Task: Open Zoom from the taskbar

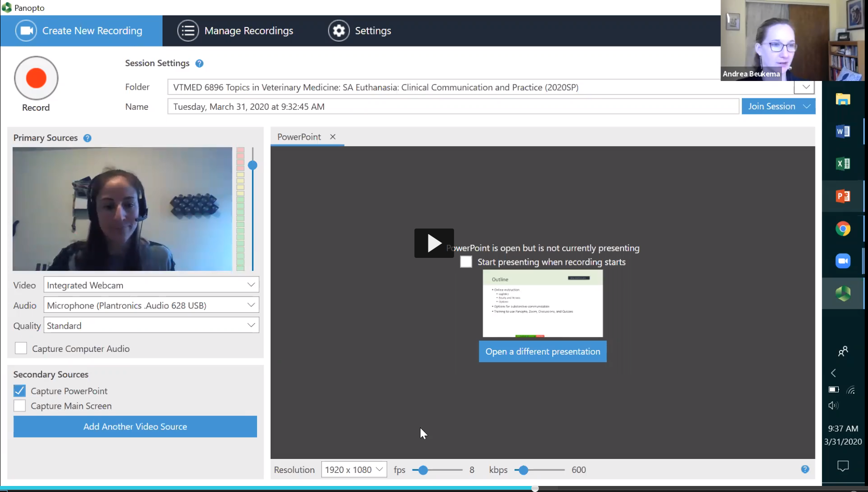Action: tap(843, 261)
